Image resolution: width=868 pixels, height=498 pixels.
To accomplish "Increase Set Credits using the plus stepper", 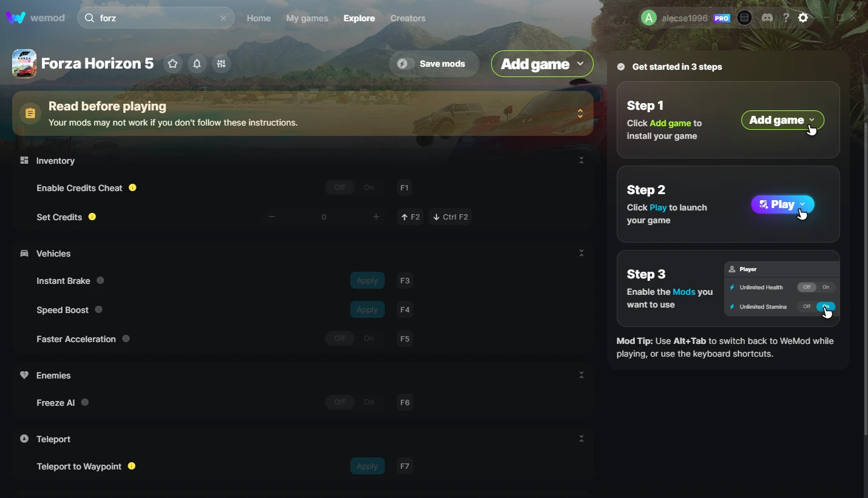I will click(376, 217).
